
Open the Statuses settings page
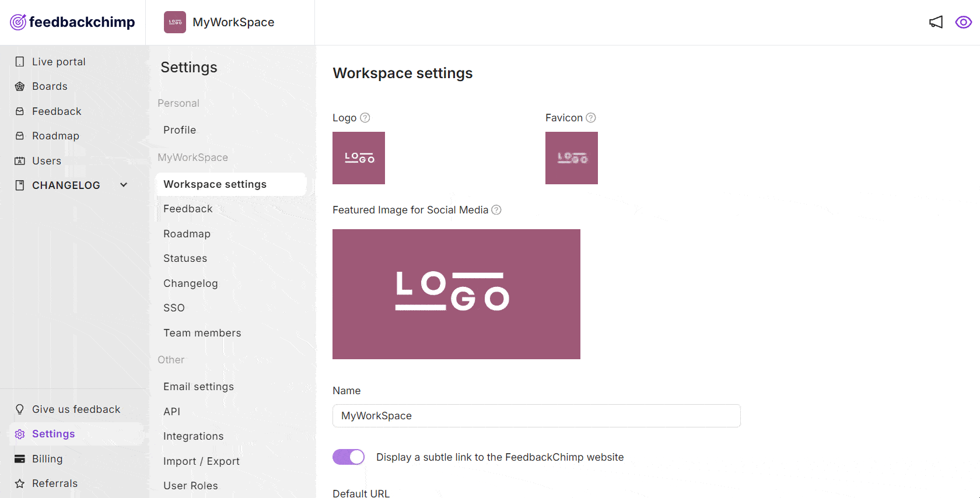point(185,258)
